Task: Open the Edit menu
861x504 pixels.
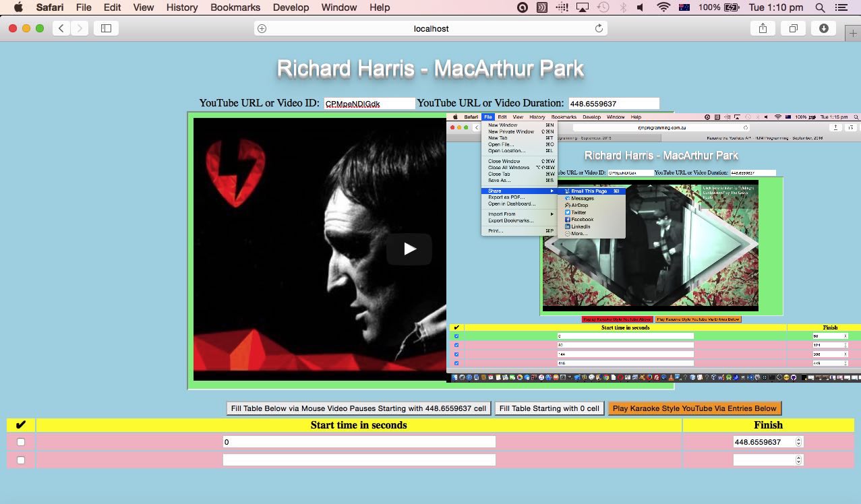Action: 112,7
